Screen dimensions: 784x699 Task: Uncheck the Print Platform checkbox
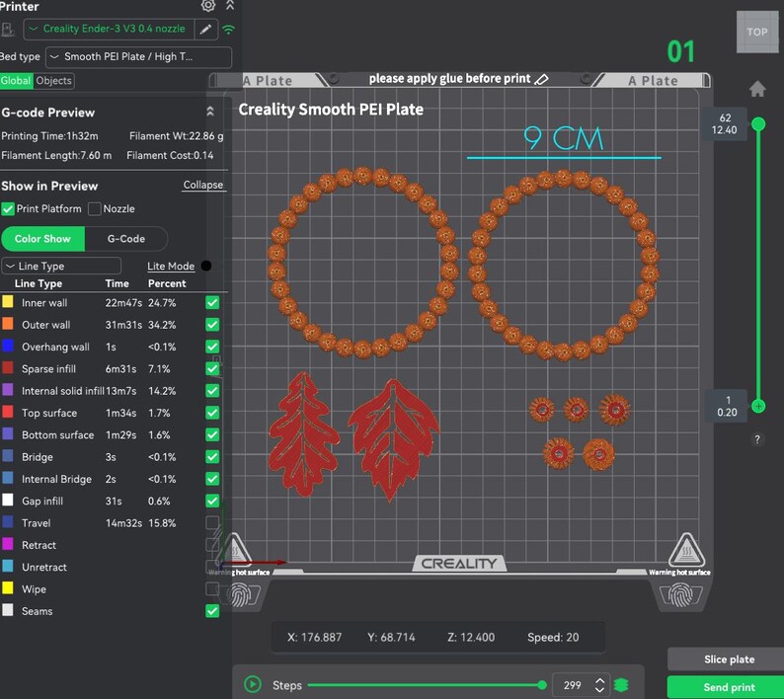(8, 209)
